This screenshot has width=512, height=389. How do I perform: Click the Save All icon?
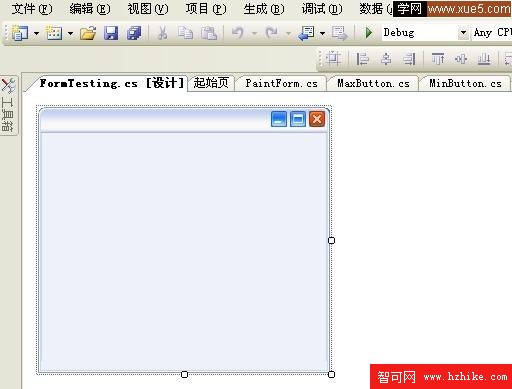[134, 33]
